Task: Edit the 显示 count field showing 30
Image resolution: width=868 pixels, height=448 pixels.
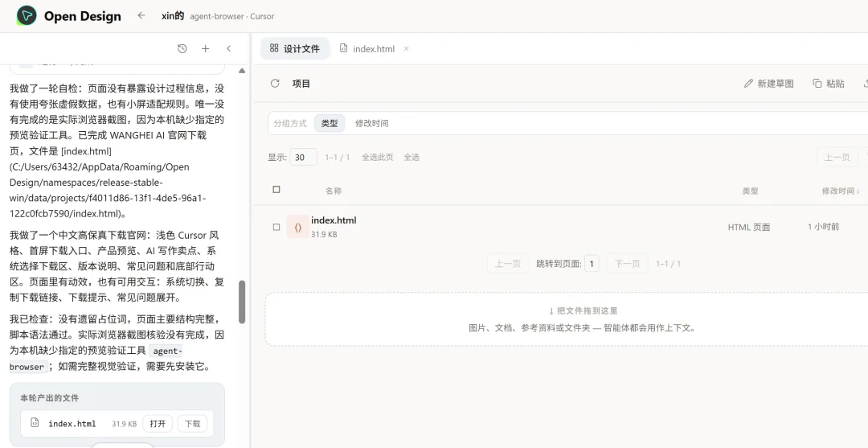Action: (x=303, y=158)
